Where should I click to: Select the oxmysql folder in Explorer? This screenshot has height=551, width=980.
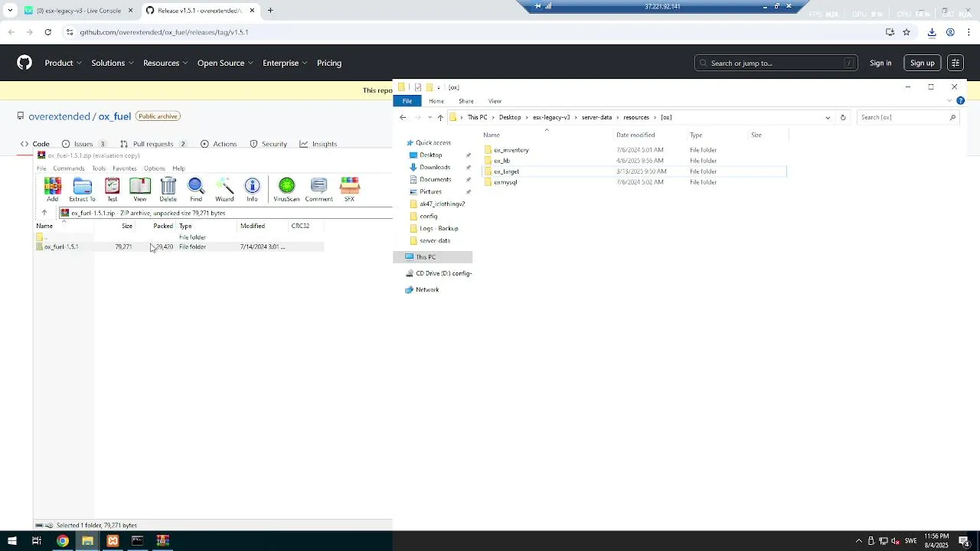pos(505,182)
